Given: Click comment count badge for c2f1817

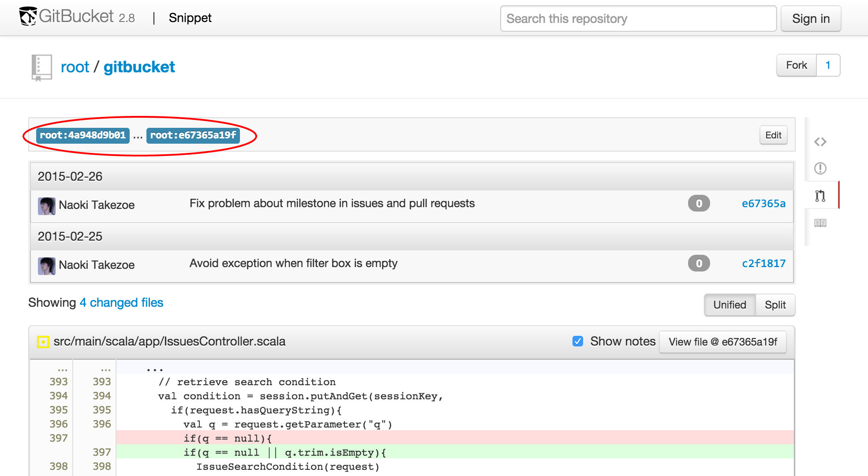Looking at the screenshot, I should click(699, 263).
